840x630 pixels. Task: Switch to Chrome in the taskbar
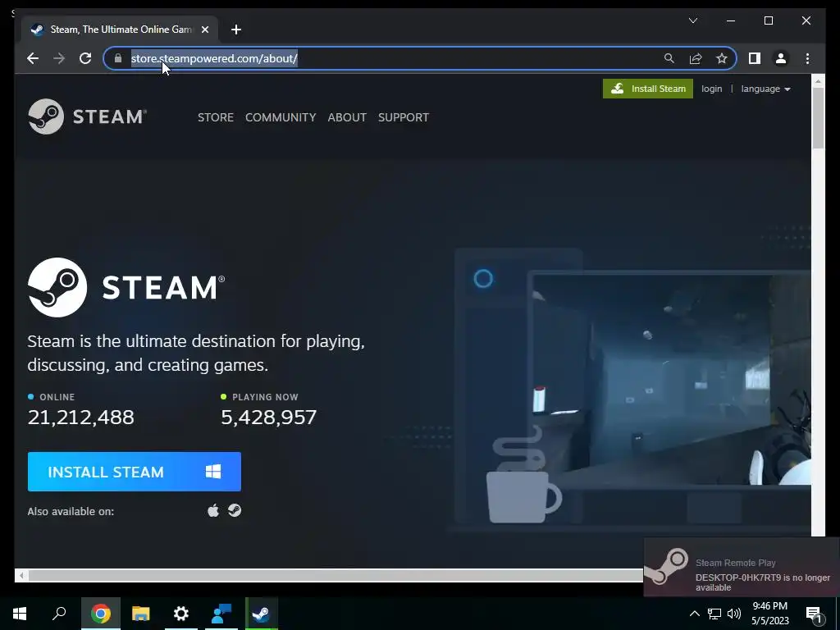click(x=101, y=614)
